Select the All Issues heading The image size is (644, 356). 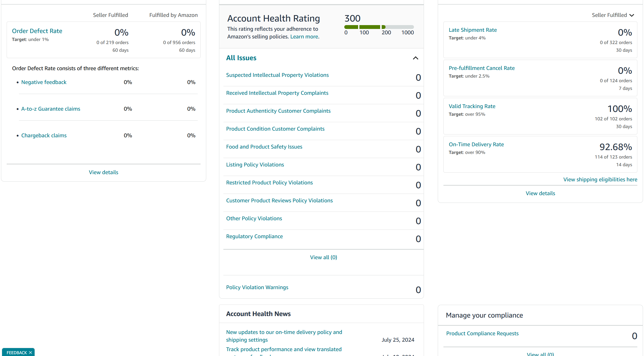click(241, 58)
